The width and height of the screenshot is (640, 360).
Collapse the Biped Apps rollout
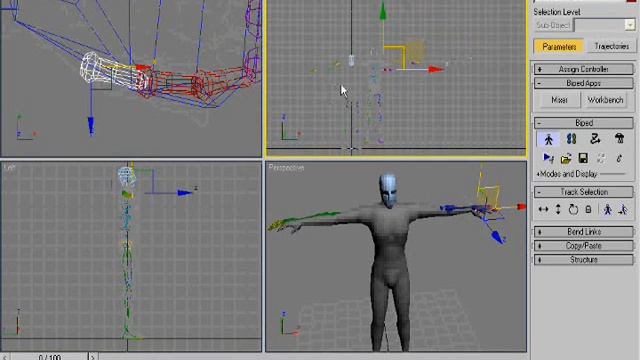coord(584,83)
